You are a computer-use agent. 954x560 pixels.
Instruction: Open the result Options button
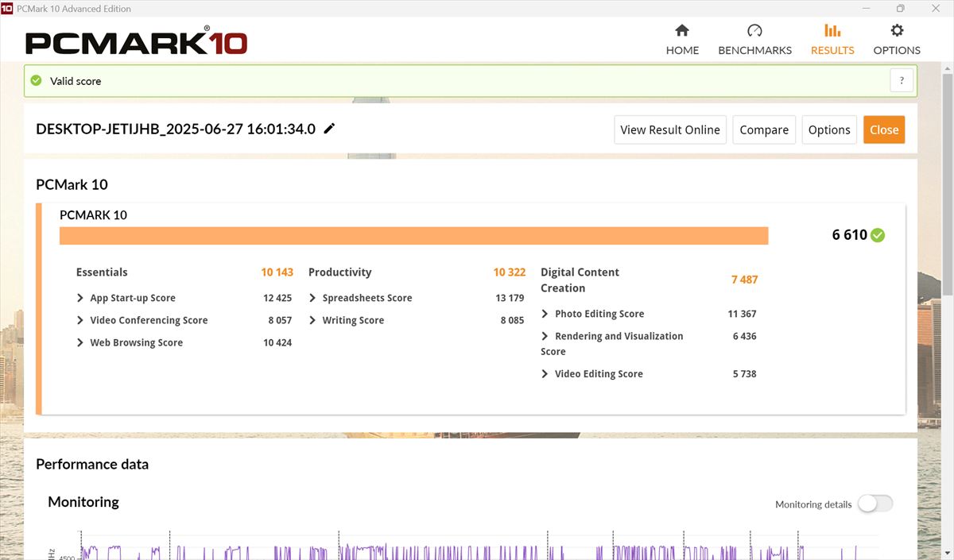[829, 129]
